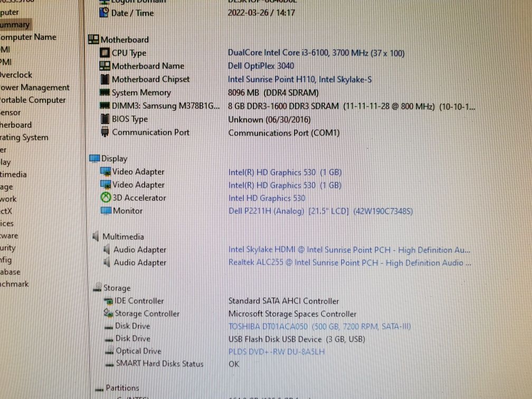Image resolution: width=532 pixels, height=399 pixels.
Task: Click the Realtek Audio Adapter speaker icon
Action: [107, 262]
